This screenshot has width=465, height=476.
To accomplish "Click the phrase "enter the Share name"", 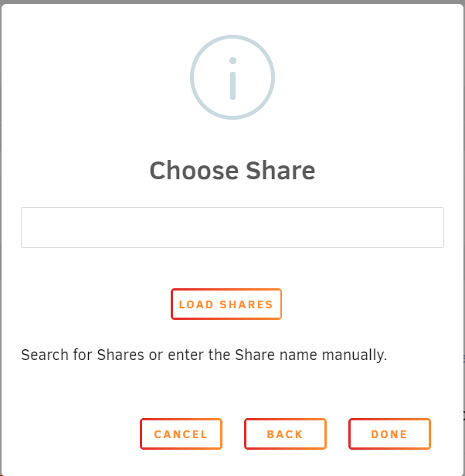I will point(243,355).
